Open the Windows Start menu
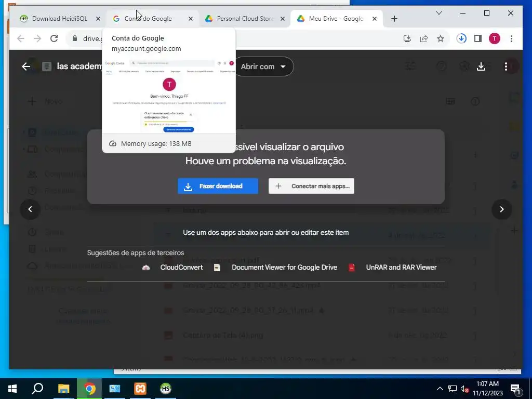Image resolution: width=532 pixels, height=399 pixels. coord(12,389)
